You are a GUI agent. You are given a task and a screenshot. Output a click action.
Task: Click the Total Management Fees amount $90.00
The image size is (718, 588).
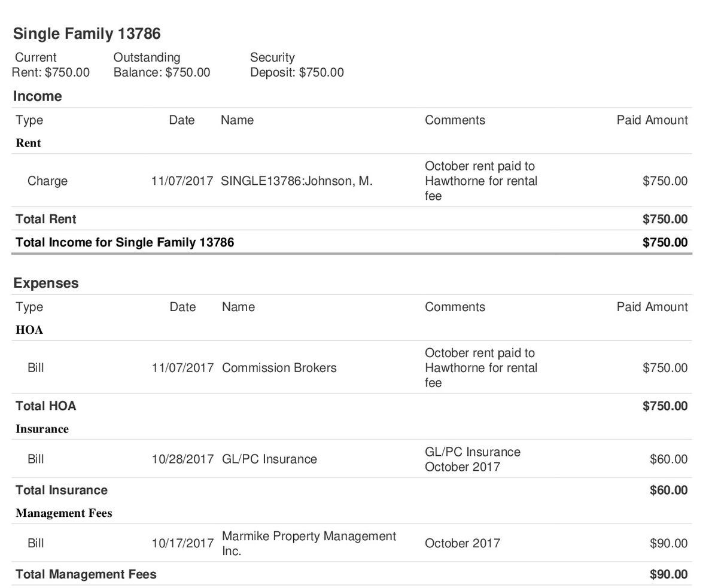coord(668,575)
